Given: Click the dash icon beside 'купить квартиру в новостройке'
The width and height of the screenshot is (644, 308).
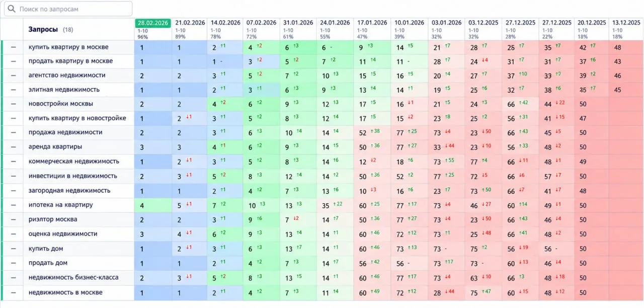Looking at the screenshot, I should (13, 118).
